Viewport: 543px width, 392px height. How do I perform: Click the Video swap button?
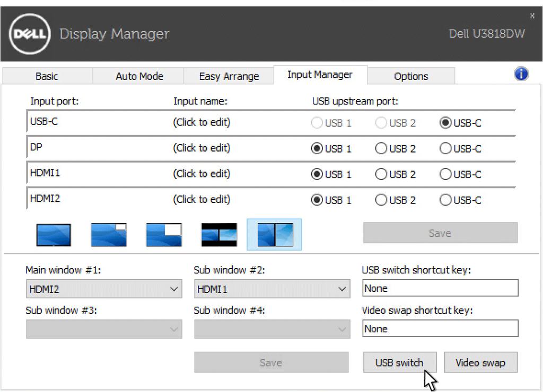(480, 362)
